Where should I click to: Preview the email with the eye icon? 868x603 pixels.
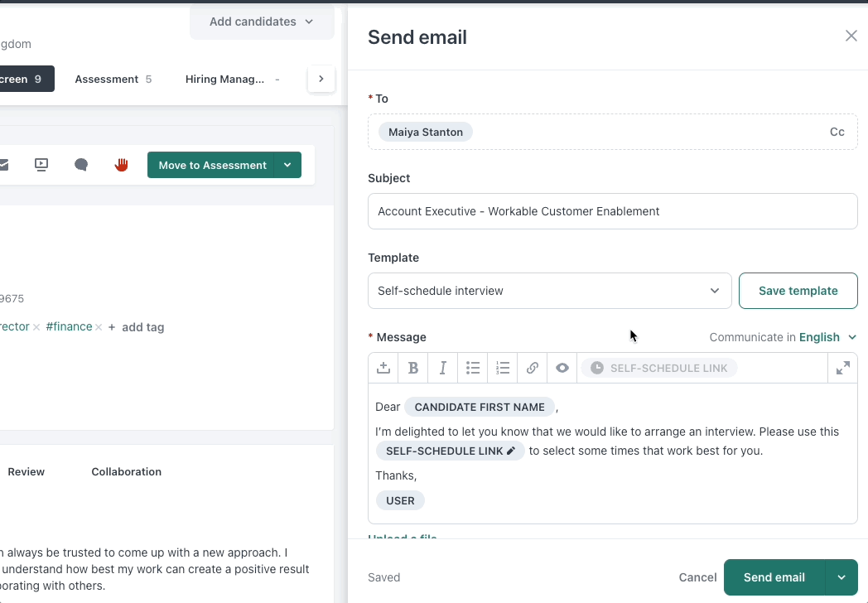[562, 369]
